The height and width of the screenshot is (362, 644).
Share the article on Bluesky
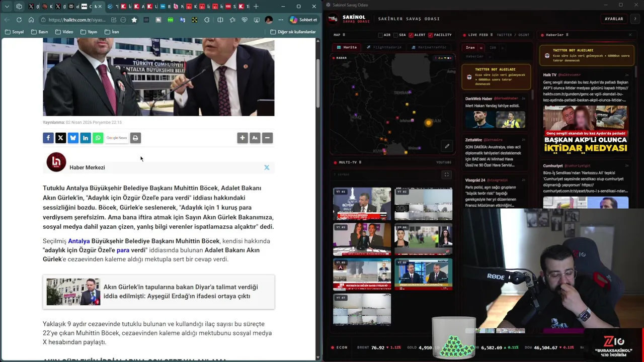click(73, 138)
